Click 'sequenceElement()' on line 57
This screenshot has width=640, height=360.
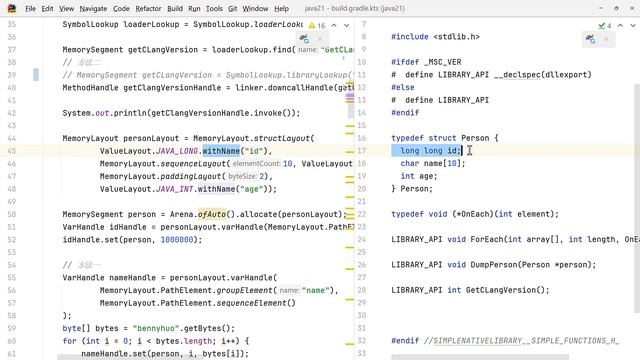point(256,303)
